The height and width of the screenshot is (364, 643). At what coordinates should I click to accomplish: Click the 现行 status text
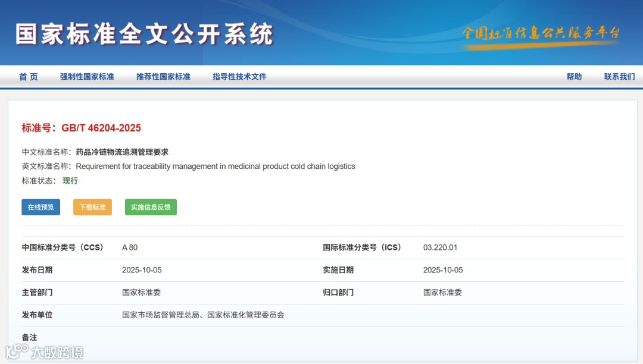(70, 181)
